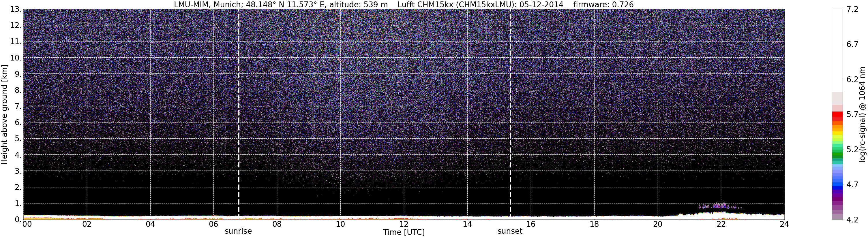Screen dimensions: 868x238
Task: Click the height axis tick label '3.'
Action: click(x=18, y=171)
